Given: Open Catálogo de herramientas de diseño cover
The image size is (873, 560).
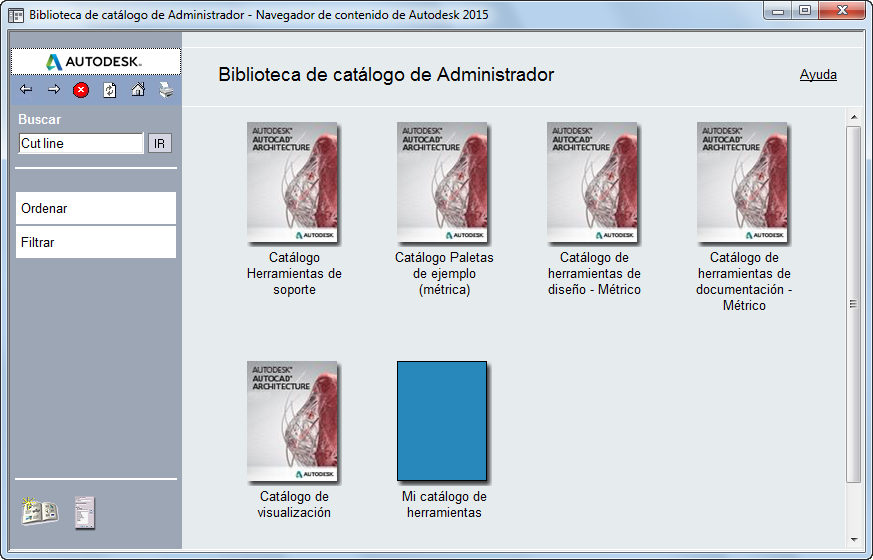Looking at the screenshot, I should tap(592, 183).
